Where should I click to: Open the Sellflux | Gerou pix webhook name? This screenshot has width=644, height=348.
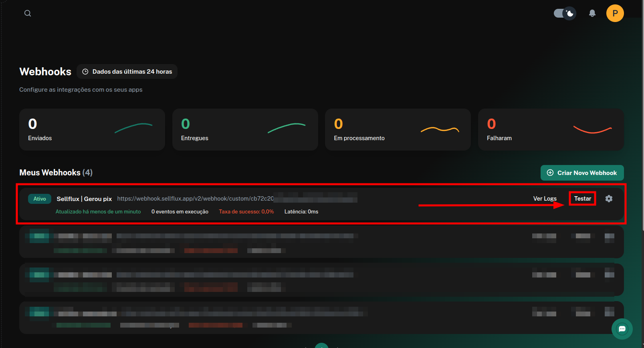click(84, 199)
